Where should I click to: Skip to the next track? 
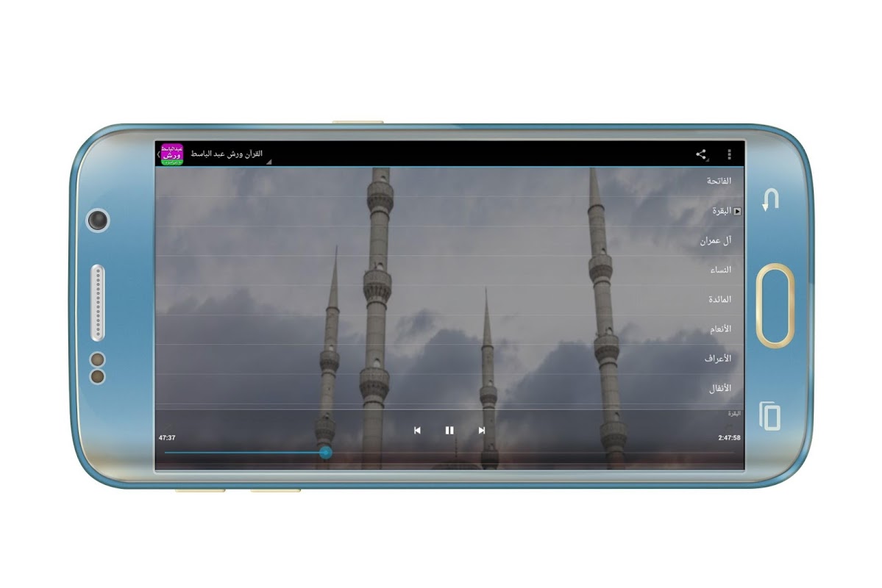point(482,430)
